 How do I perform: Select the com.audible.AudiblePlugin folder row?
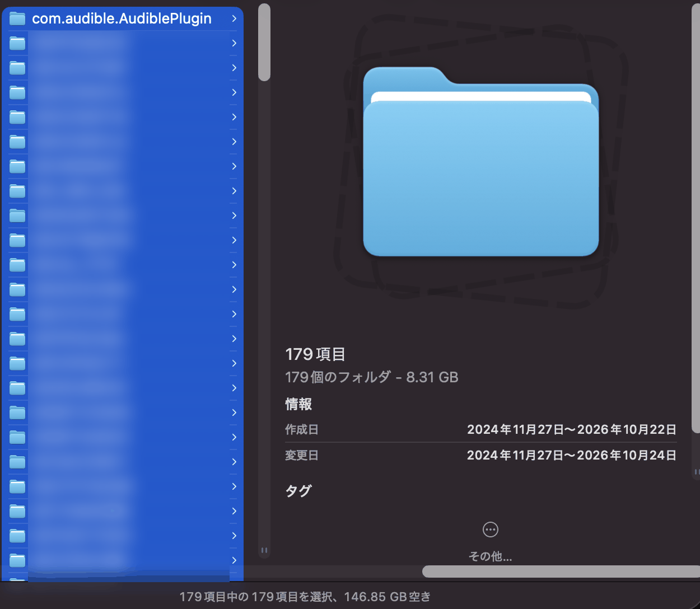(123, 18)
